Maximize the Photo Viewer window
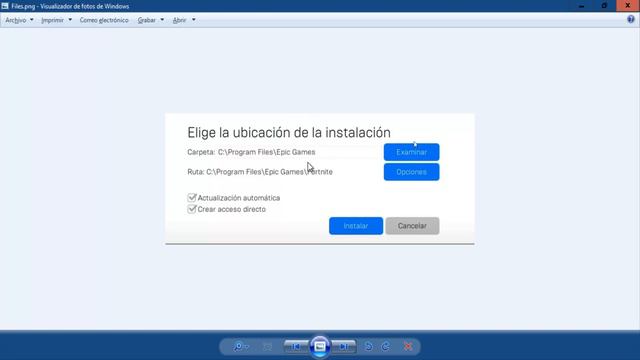 [x=604, y=6]
